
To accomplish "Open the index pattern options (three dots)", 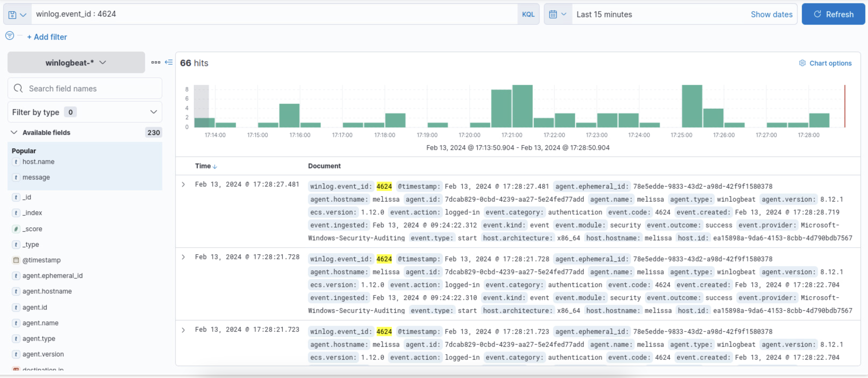I will click(156, 62).
